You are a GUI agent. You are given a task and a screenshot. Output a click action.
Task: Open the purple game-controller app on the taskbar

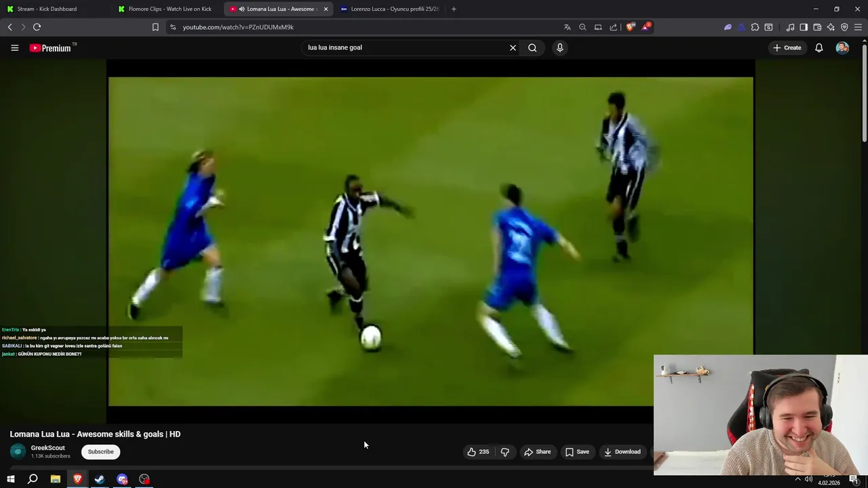click(122, 479)
